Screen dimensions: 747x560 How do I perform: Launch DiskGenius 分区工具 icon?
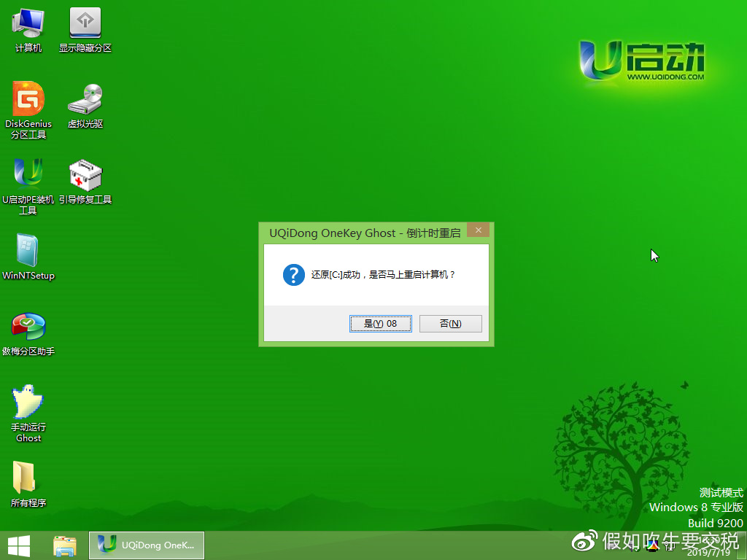[28, 109]
